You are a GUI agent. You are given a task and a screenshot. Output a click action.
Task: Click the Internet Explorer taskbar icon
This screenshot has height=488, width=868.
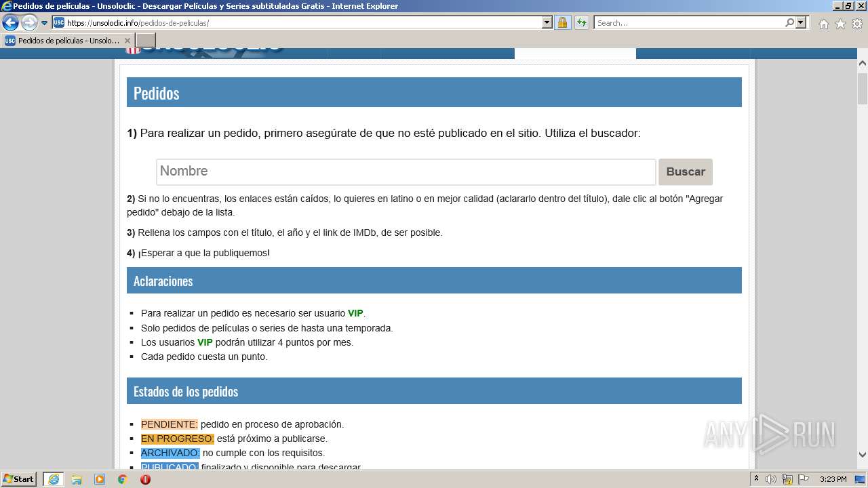(x=53, y=479)
